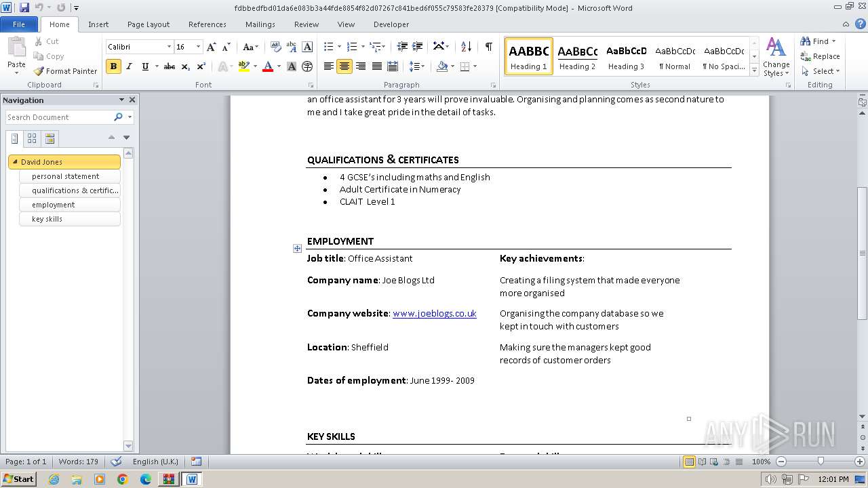Click the Windows Start button
This screenshot has height=488, width=868.
19,479
